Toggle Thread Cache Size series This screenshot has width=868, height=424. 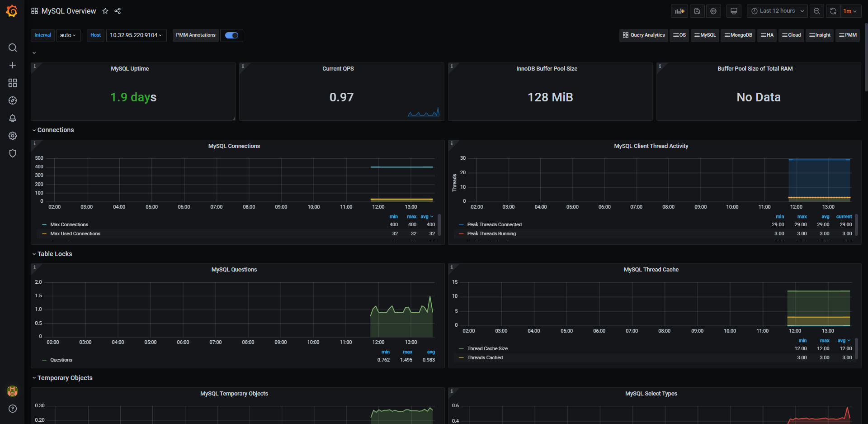(x=487, y=348)
